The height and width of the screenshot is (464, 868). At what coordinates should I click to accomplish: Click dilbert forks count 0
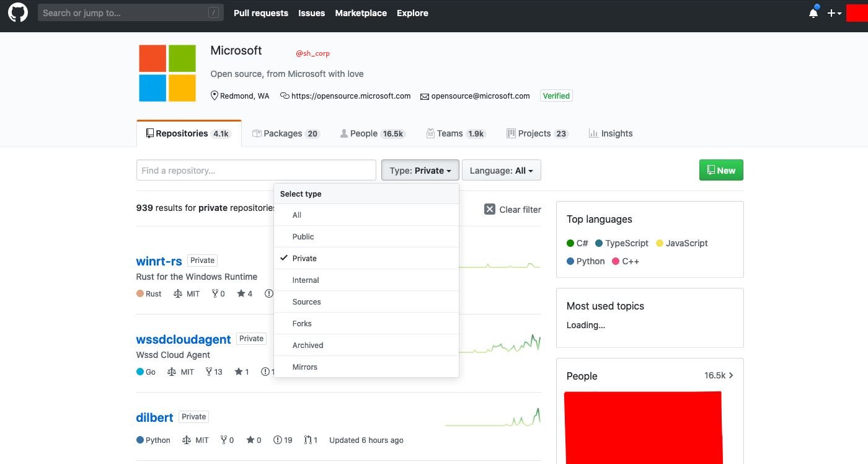coord(227,440)
